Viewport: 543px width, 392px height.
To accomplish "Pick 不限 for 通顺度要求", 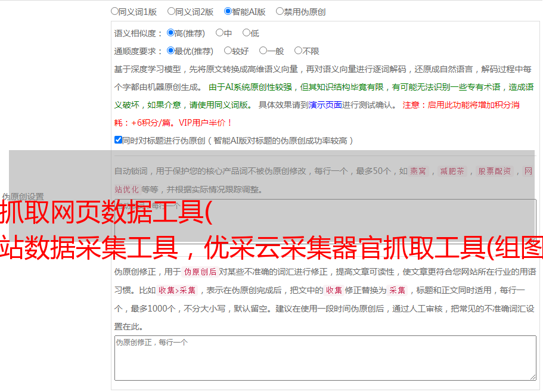I will (298, 51).
